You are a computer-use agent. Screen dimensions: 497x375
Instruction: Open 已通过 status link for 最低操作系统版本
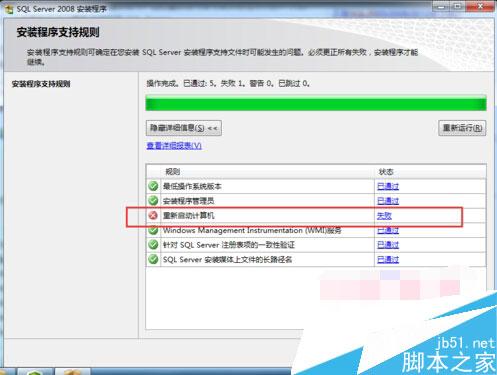pyautogui.click(x=388, y=186)
